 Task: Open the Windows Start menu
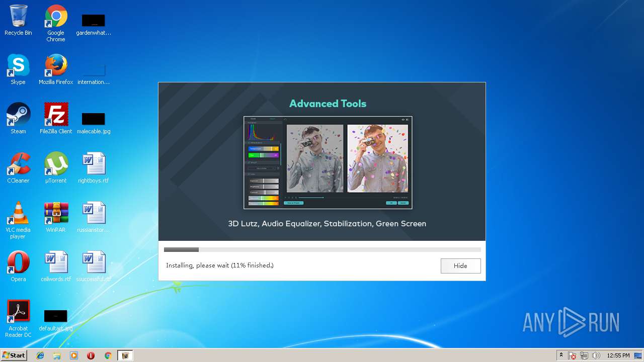point(14,355)
